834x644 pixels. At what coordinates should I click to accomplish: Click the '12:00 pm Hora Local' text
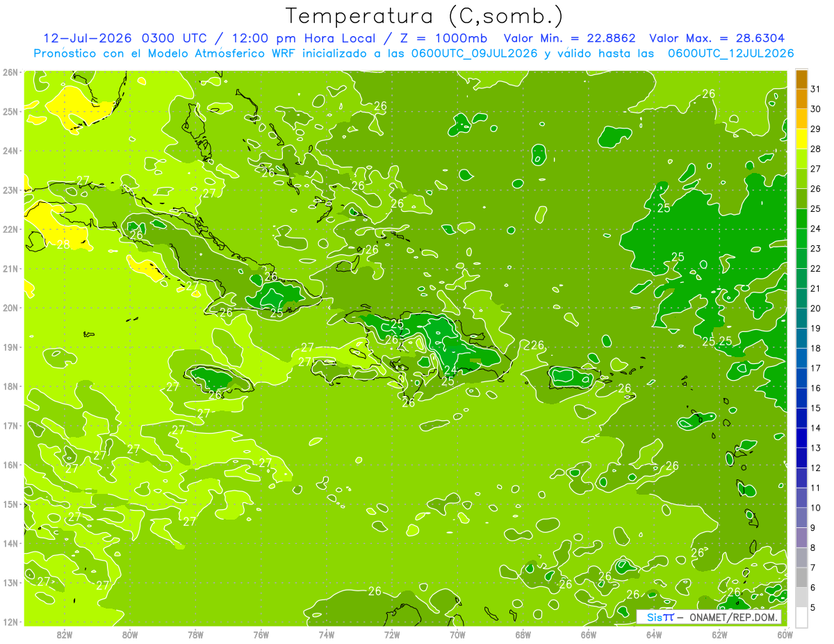point(304,38)
